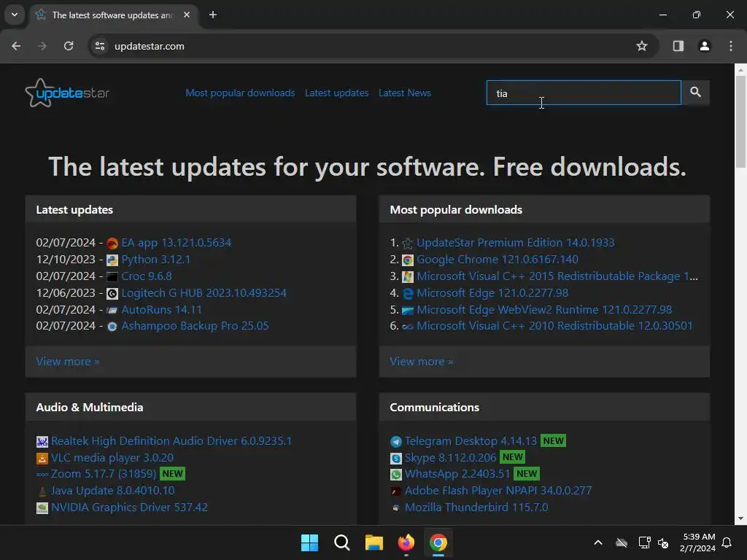View site information icon in address bar
747x560 pixels.
[x=99, y=46]
